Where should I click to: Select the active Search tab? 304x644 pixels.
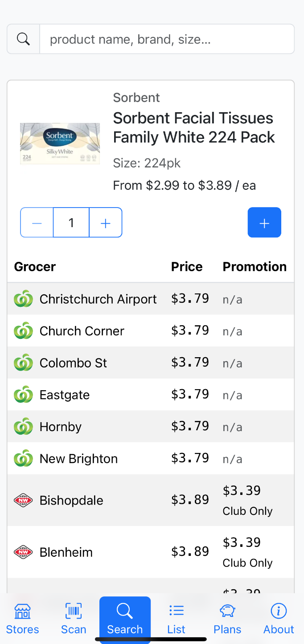[125, 618]
